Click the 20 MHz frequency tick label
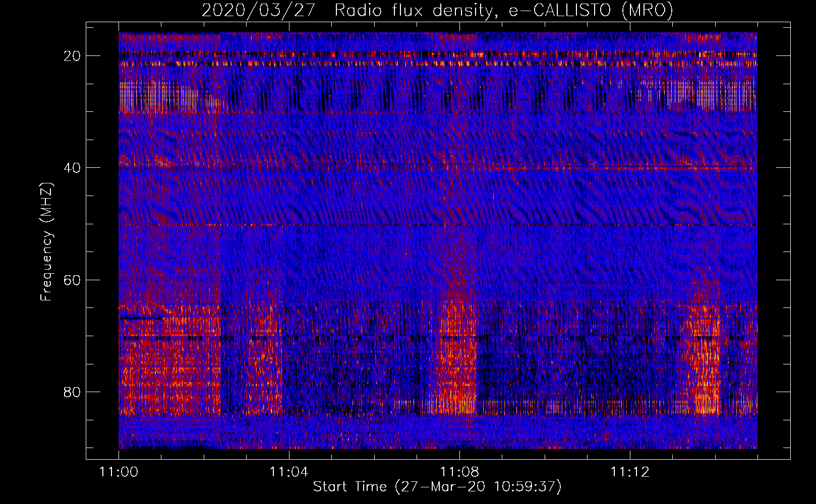816x504 pixels. [73, 55]
